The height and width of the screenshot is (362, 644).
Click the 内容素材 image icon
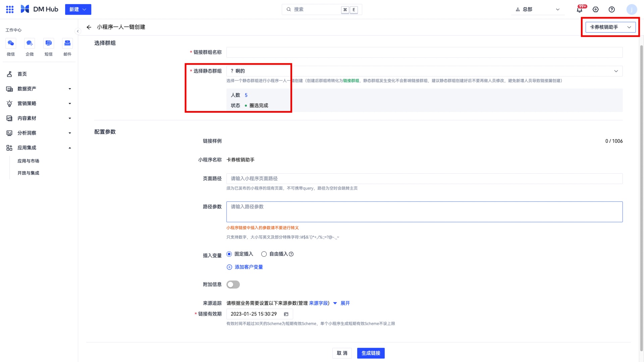[9, 118]
